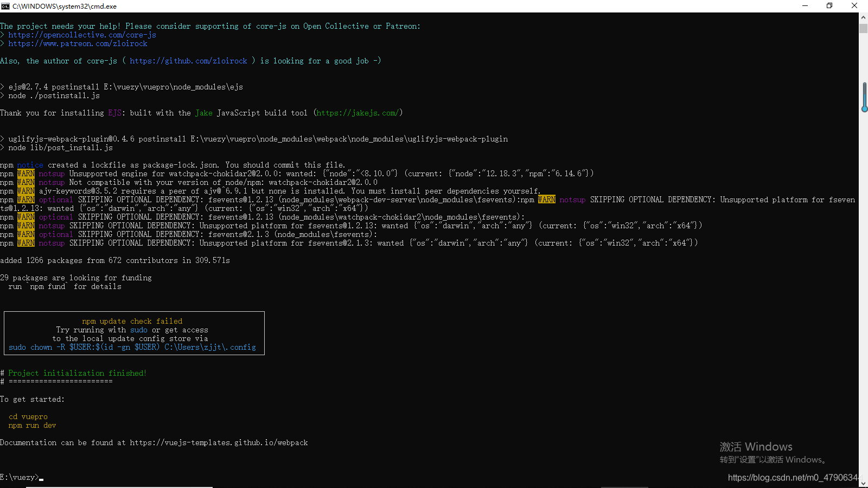
Task: Click the window title C:\WINDOWS\system32\cmd.exe
Action: click(x=65, y=6)
